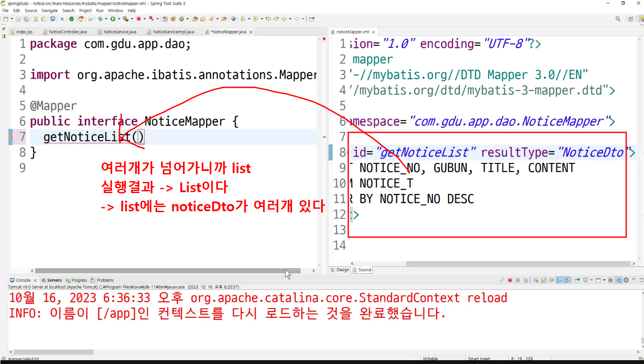Image resolution: width=644 pixels, height=364 pixels.
Task: Expand the Forward history dropdown arrow
Action: (x=303, y=19)
